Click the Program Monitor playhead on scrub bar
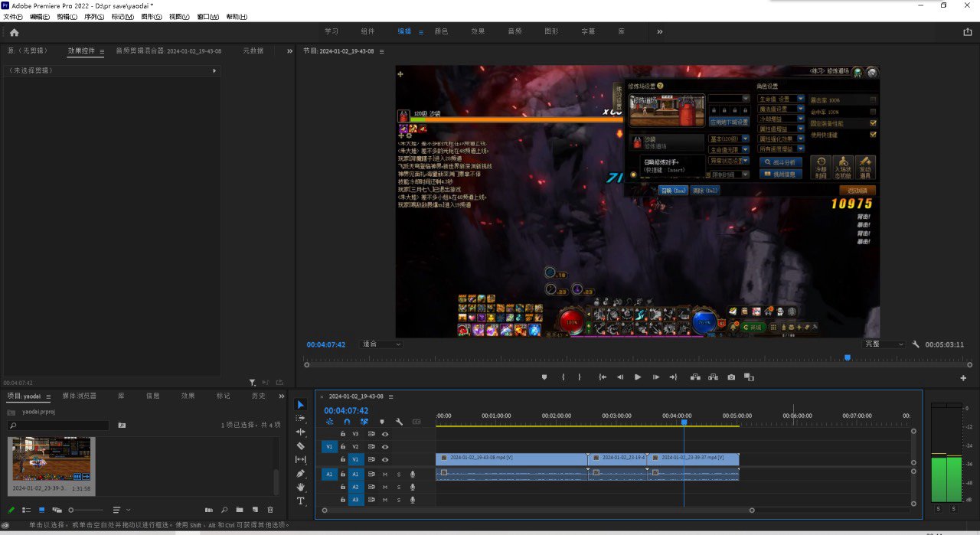This screenshot has height=535, width=980. pos(847,357)
